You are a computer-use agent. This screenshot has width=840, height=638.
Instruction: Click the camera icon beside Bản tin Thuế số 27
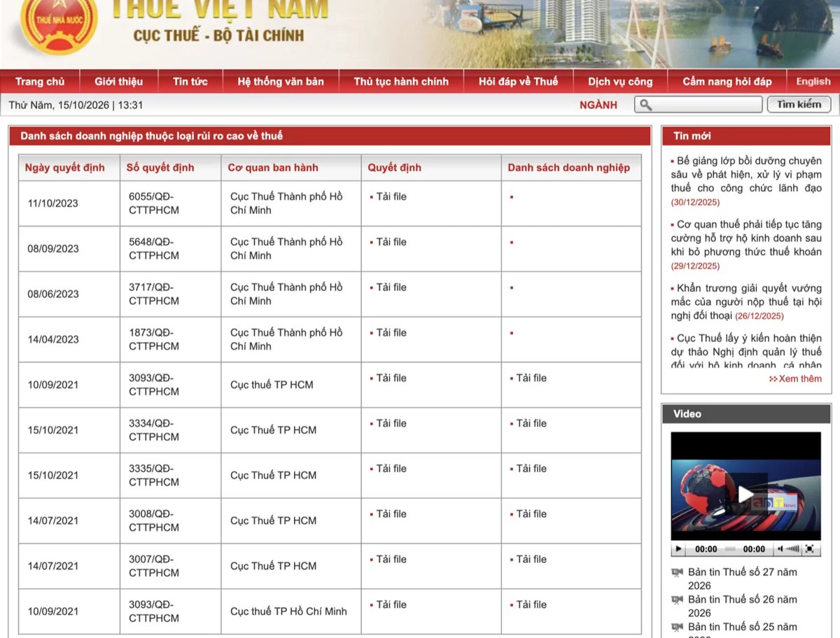[677, 572]
